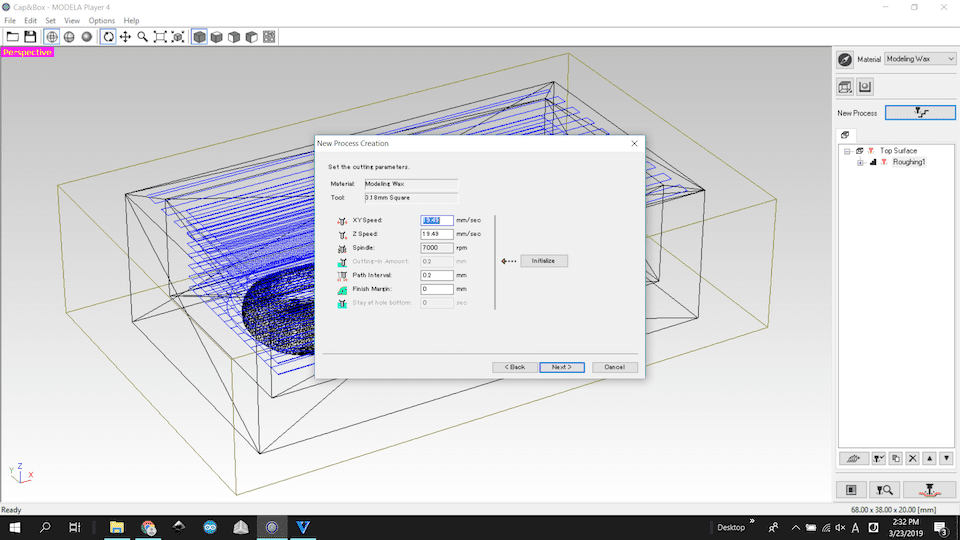Image resolution: width=960 pixels, height=540 pixels.
Task: Move the process up with the up arrow
Action: pyautogui.click(x=929, y=458)
